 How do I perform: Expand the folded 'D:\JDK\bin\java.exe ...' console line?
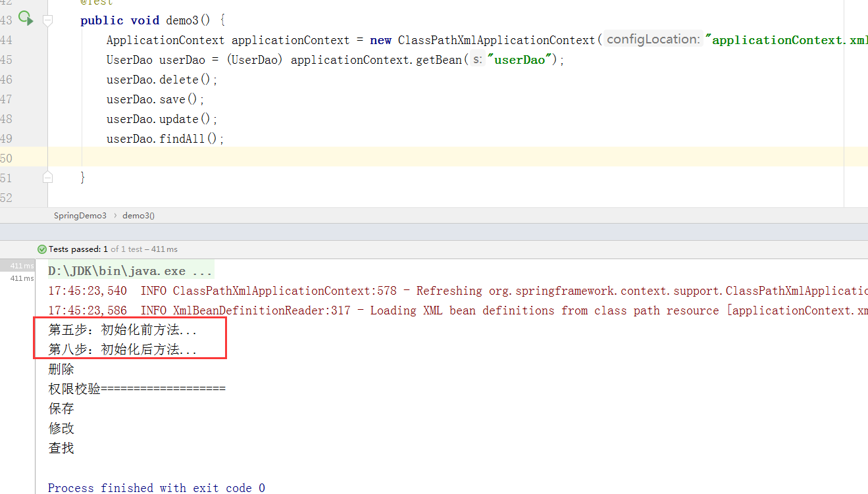pos(130,271)
